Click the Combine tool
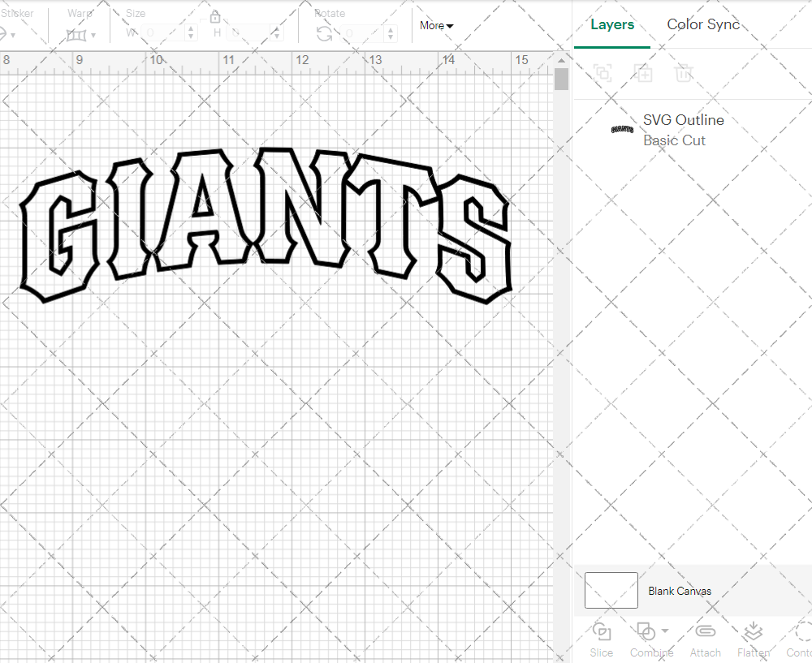 tap(646, 639)
